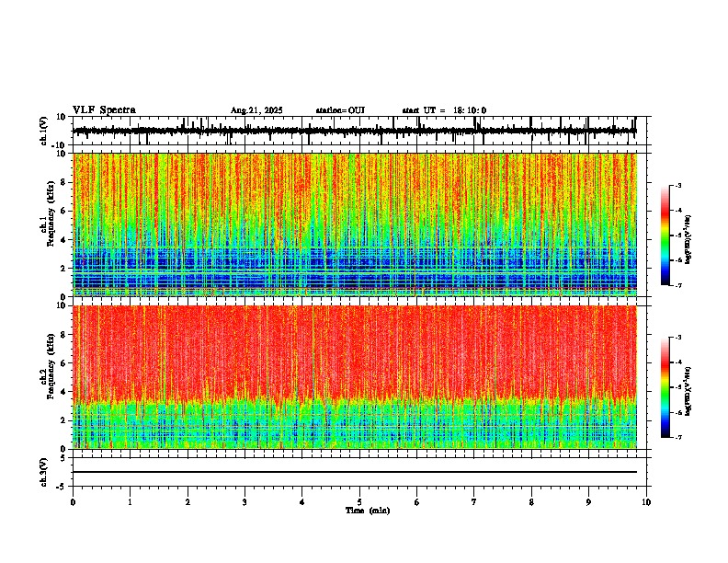Click the "-7" label on ch.2 colorbar

tap(678, 437)
